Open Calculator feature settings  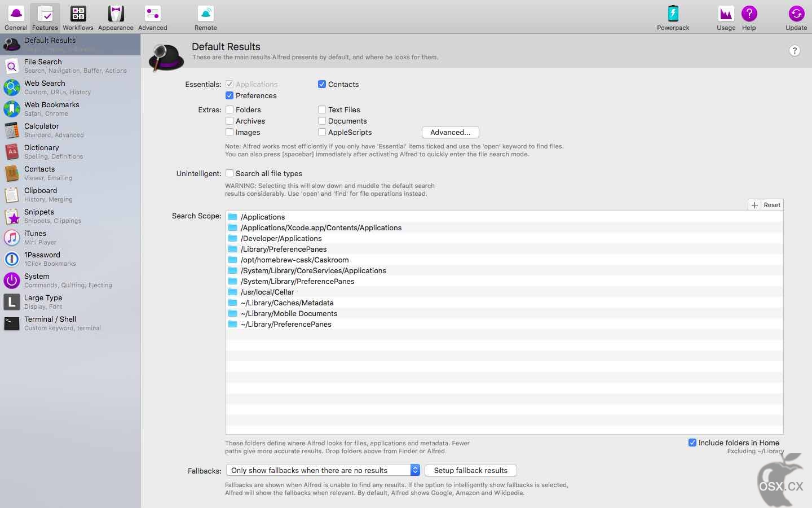click(x=70, y=130)
